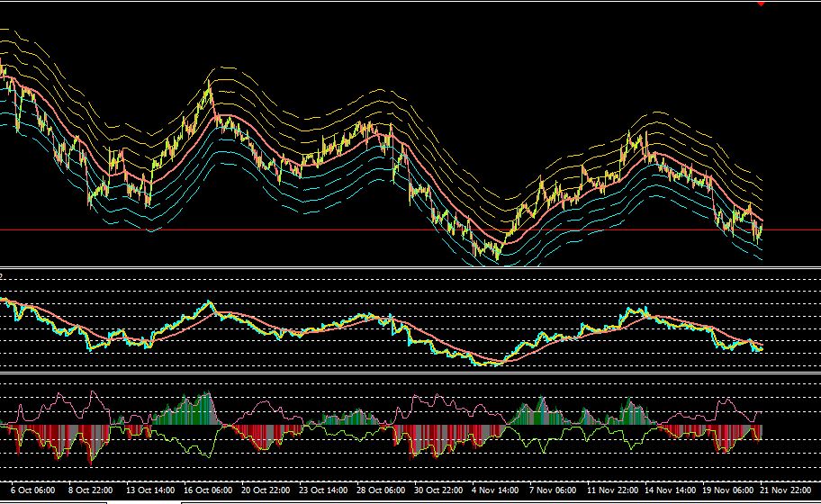Click the 13 Oct 14:00 time label
This screenshot has height=504, width=821.
coord(150,490)
